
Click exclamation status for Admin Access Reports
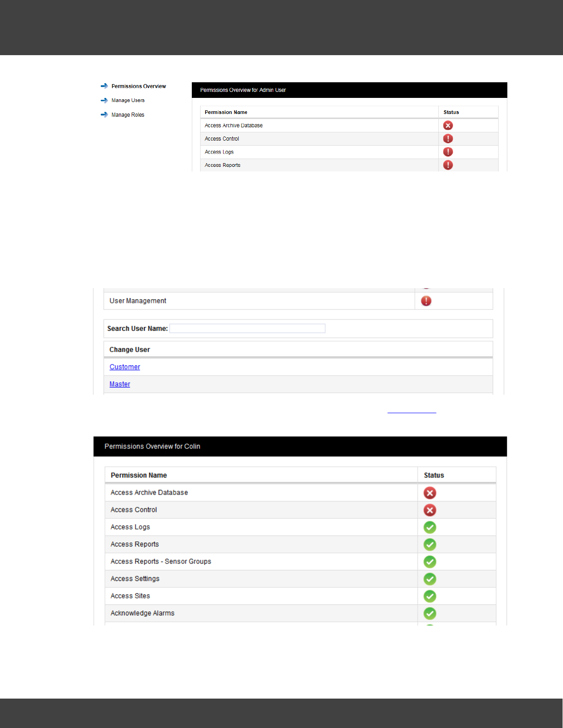[448, 165]
